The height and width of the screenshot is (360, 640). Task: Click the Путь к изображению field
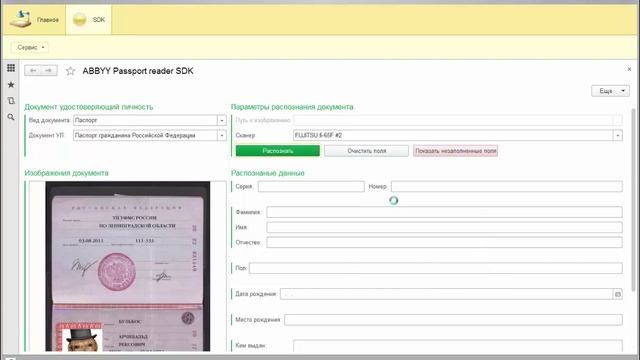pos(453,120)
